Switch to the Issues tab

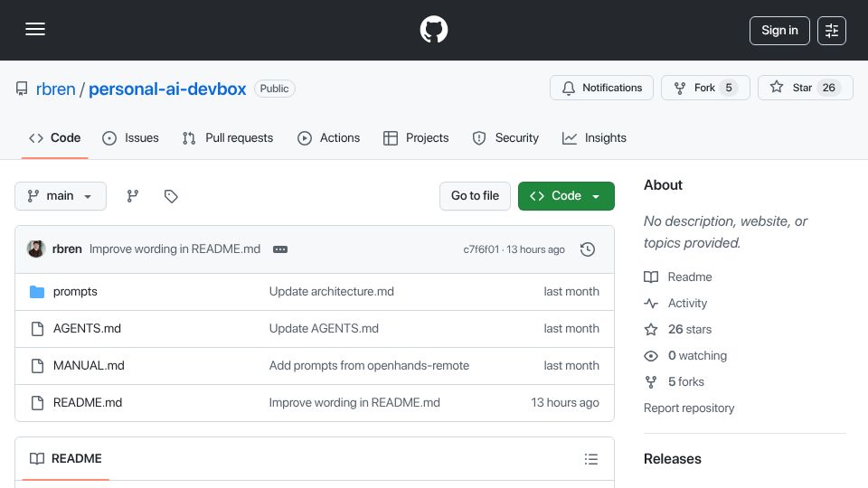[130, 137]
